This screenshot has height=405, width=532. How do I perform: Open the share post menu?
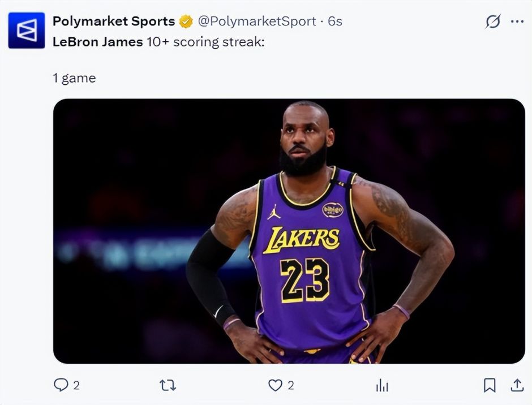tap(517, 385)
